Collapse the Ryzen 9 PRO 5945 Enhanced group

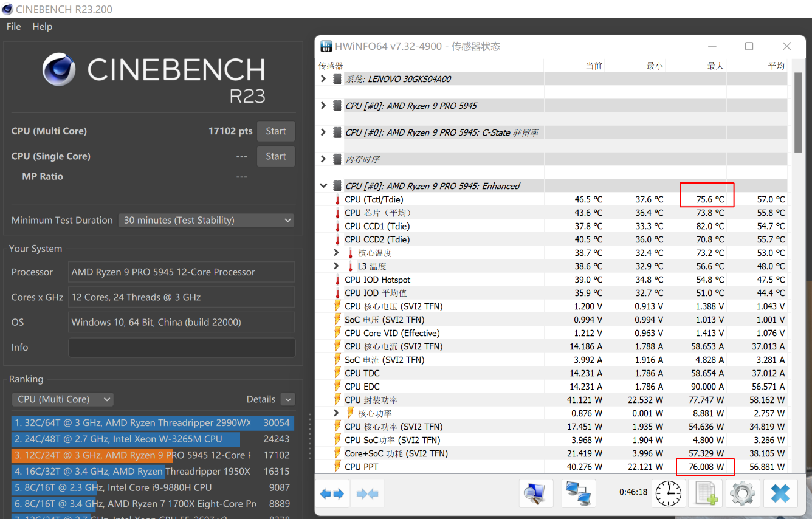pyautogui.click(x=324, y=186)
